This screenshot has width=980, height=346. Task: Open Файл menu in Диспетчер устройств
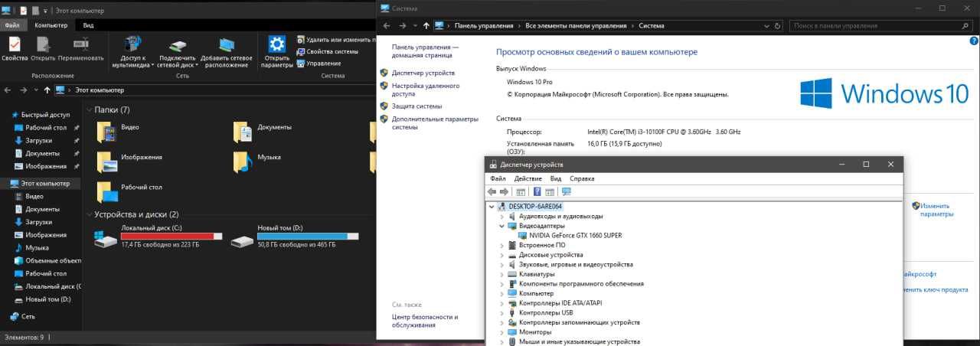point(498,178)
